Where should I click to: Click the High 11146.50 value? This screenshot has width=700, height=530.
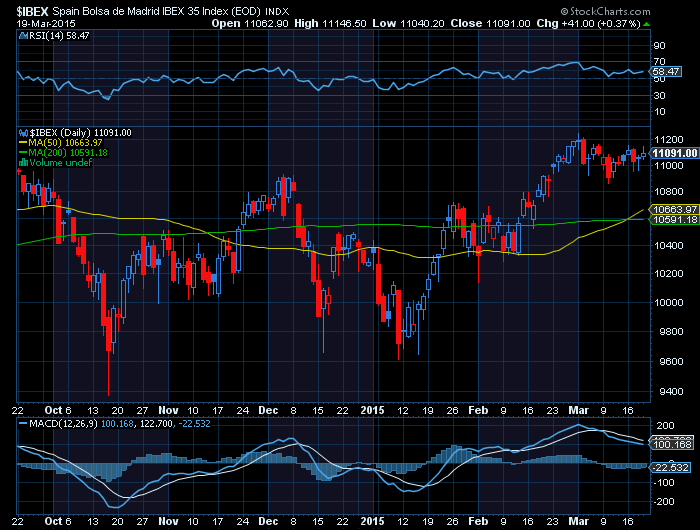(330, 23)
